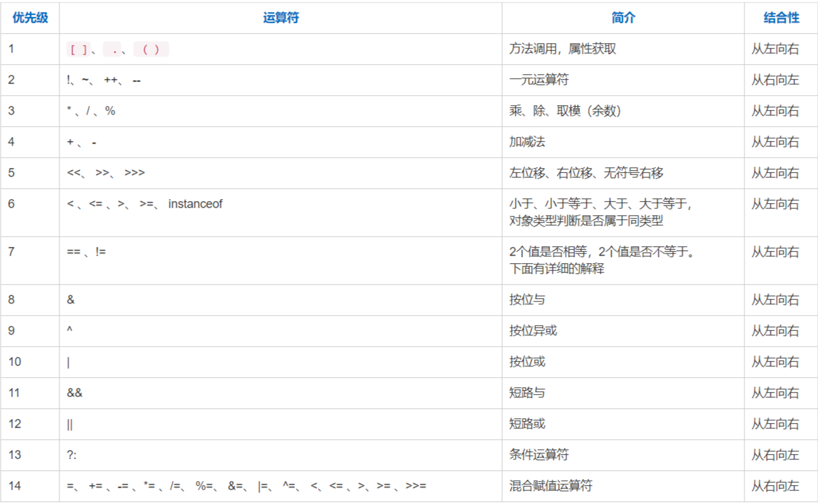Select the "简介" column header
The height and width of the screenshot is (504, 818).
[623, 18]
